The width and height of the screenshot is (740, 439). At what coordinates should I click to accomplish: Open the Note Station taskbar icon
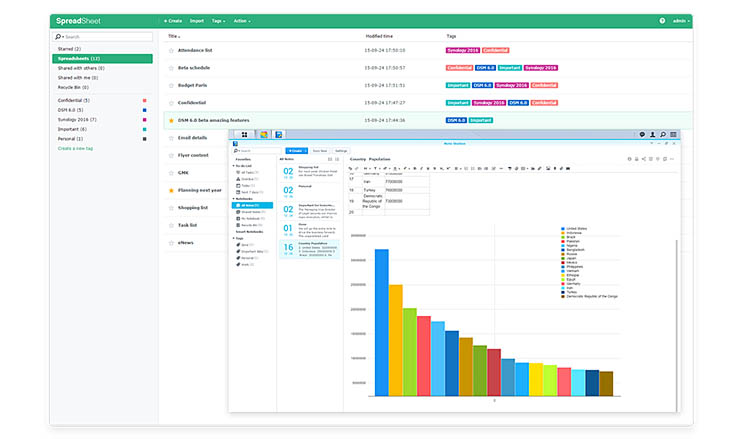[x=279, y=134]
